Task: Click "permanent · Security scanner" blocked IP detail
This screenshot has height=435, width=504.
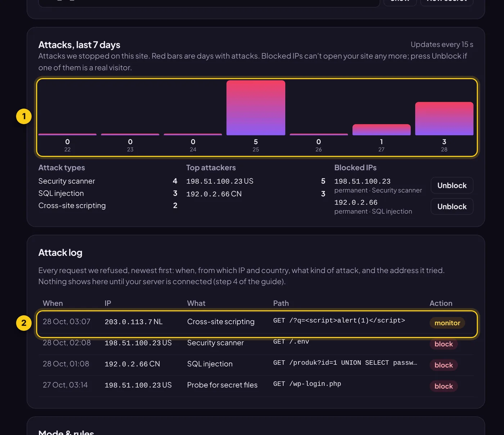Action: click(378, 190)
